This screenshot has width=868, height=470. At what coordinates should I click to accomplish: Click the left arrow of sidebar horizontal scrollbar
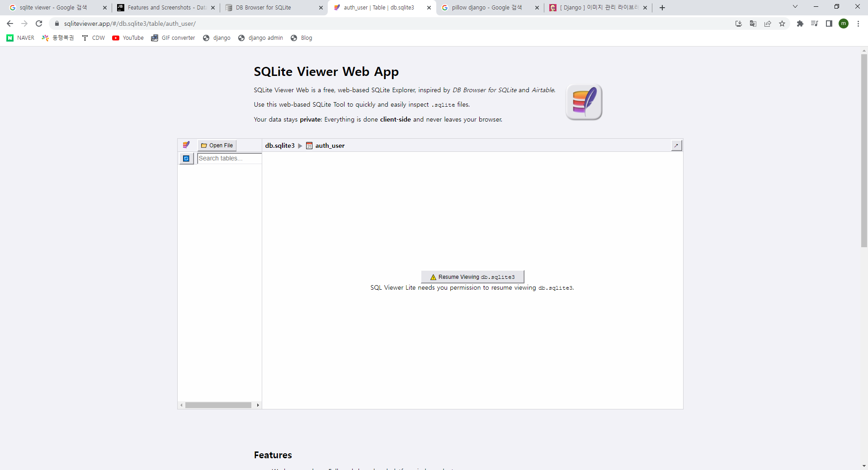[x=181, y=405]
